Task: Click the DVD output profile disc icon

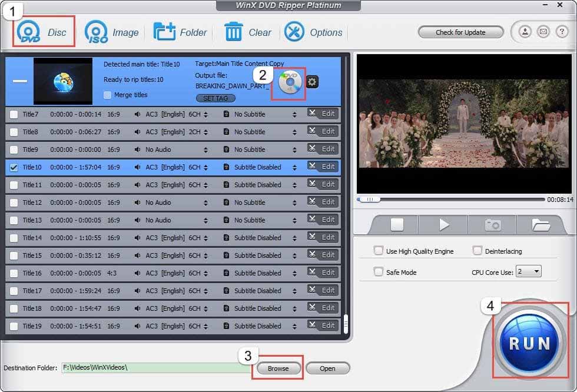Action: coord(290,82)
